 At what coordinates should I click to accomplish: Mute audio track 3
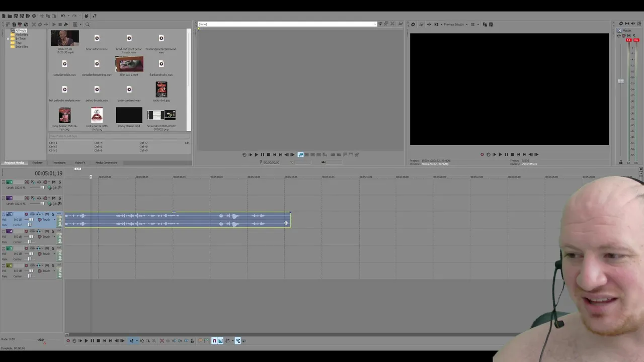(x=47, y=214)
